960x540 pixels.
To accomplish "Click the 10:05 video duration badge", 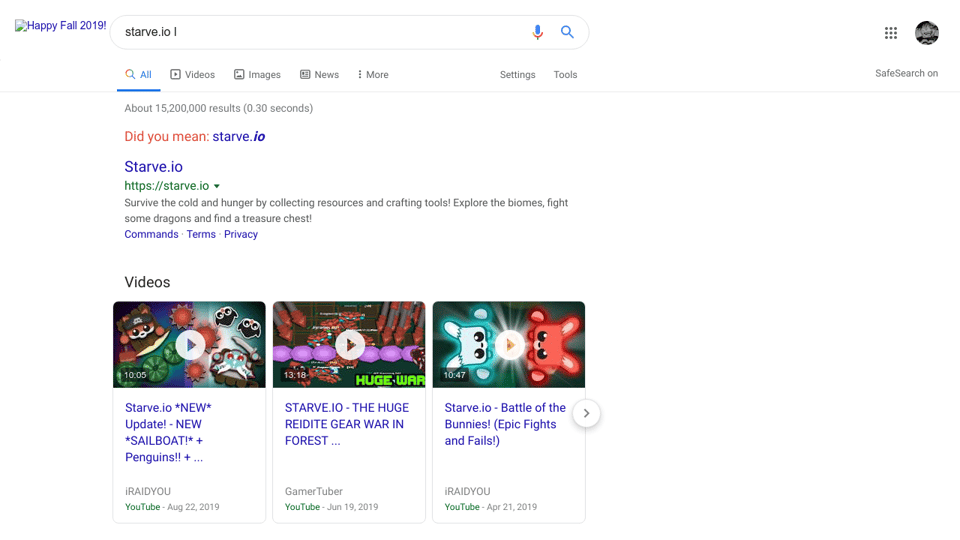I will tap(135, 375).
